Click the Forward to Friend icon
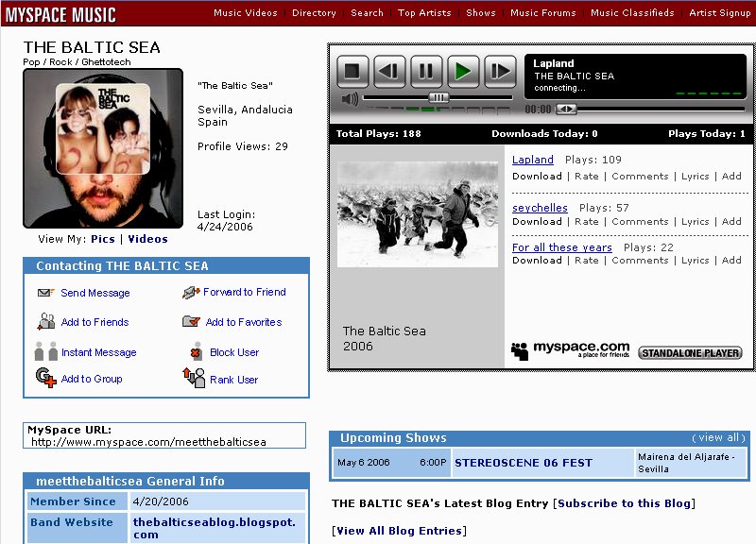 (191, 292)
